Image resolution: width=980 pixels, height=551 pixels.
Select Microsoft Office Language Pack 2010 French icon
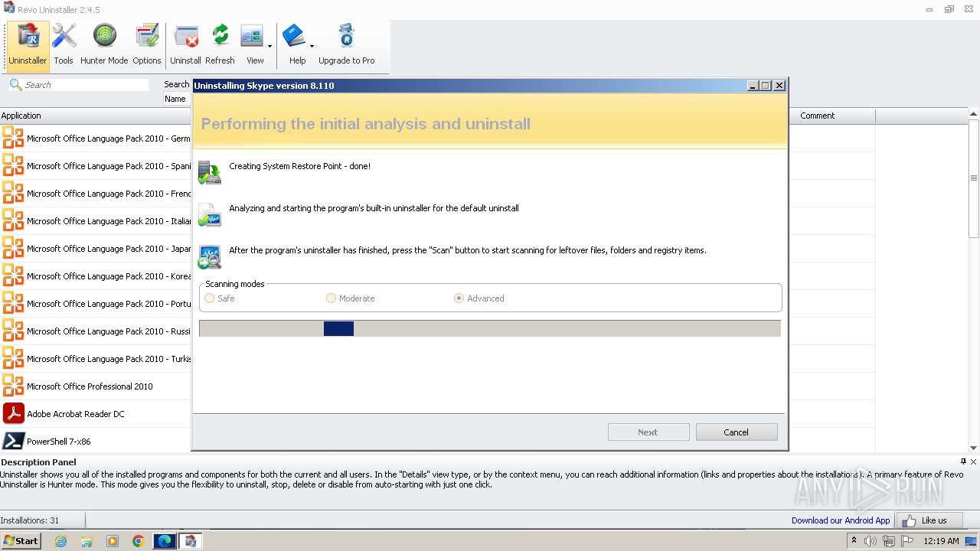pyautogui.click(x=13, y=193)
